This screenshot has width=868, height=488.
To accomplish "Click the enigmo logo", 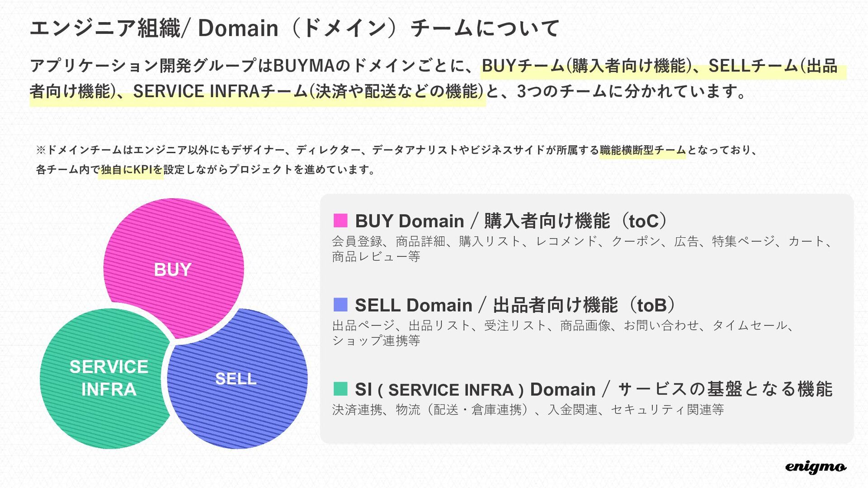I will (816, 467).
